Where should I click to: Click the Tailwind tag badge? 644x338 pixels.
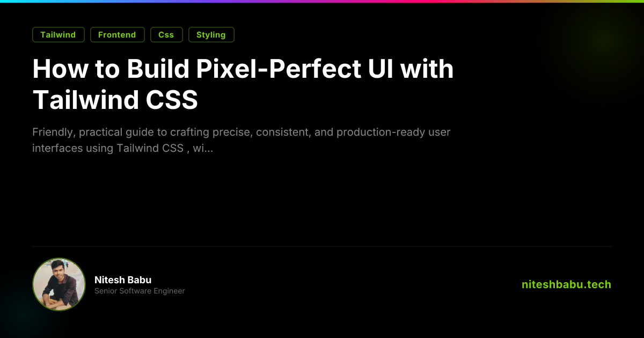point(58,35)
